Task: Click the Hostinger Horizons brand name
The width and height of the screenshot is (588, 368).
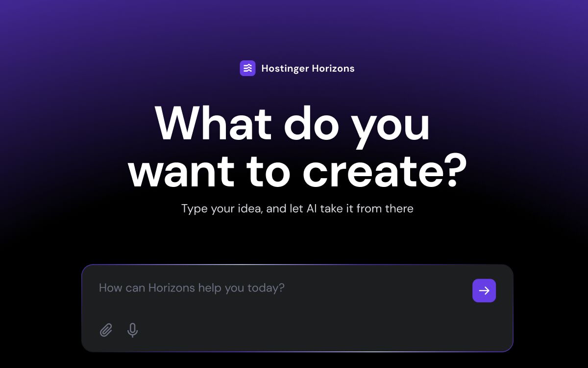Action: [x=308, y=68]
